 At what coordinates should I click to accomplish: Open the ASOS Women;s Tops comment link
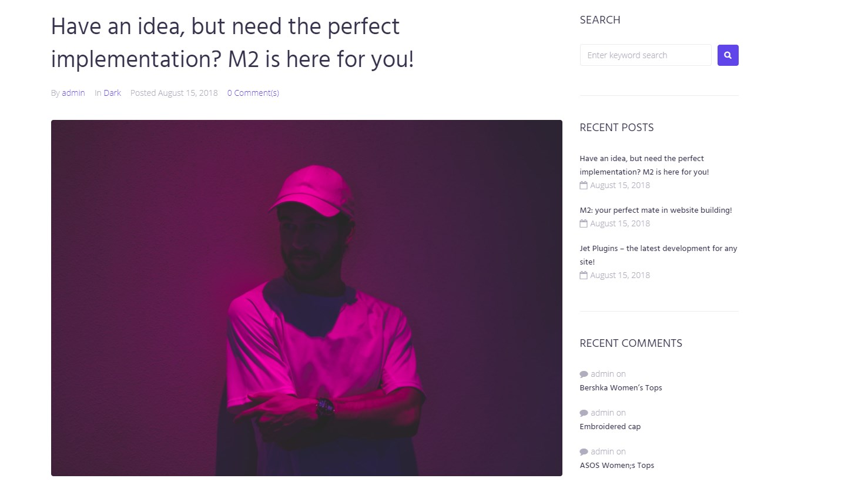click(616, 465)
